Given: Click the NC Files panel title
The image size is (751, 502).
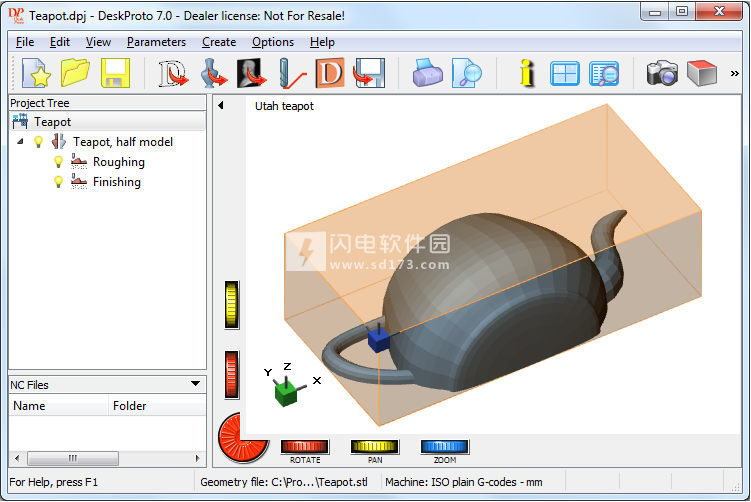Looking at the screenshot, I should point(29,385).
